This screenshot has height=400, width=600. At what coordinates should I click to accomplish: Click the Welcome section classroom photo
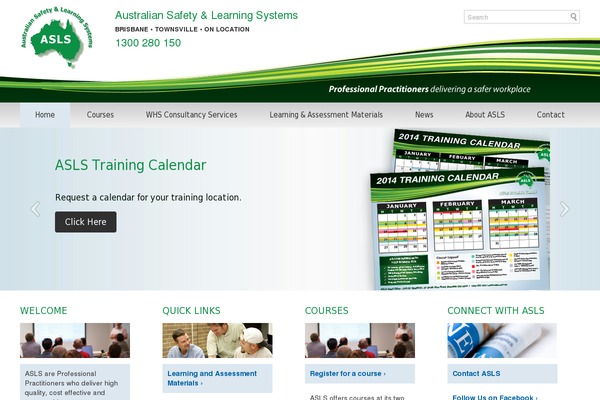tap(75, 340)
